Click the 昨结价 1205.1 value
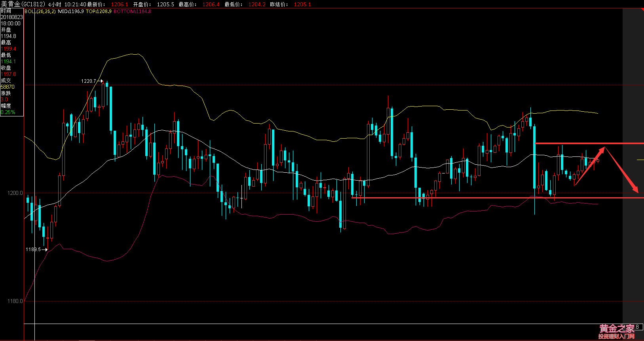The image size is (644, 341). tap(302, 4)
